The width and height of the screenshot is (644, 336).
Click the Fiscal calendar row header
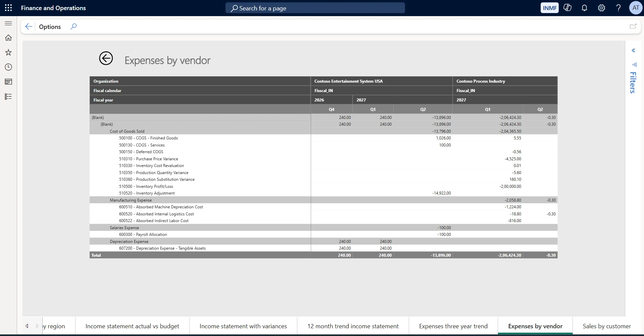click(x=200, y=90)
